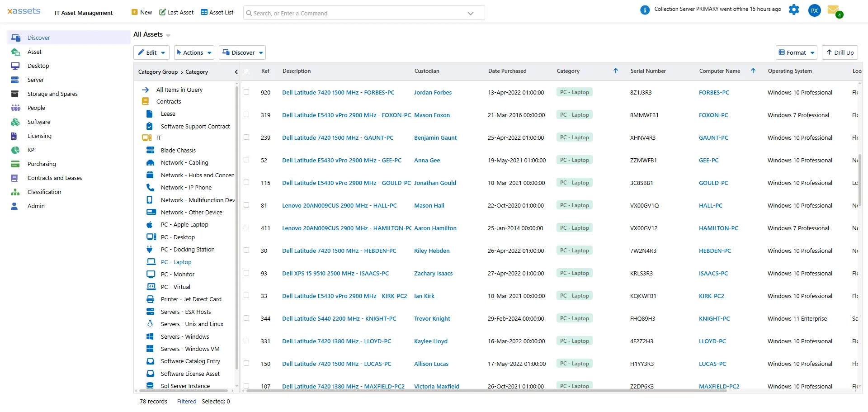Viewport: 868px width, 412px height.
Task: Click the Serial Number column header
Action: point(648,71)
